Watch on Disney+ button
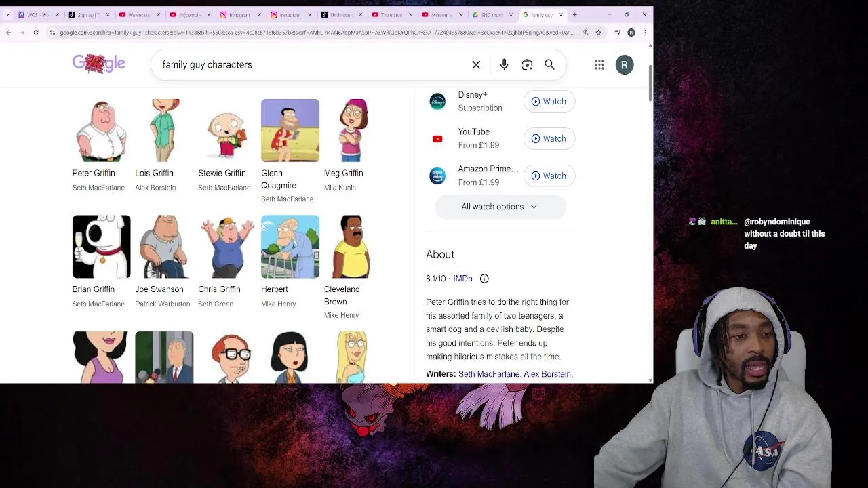This screenshot has width=868, height=488. pyautogui.click(x=549, y=102)
